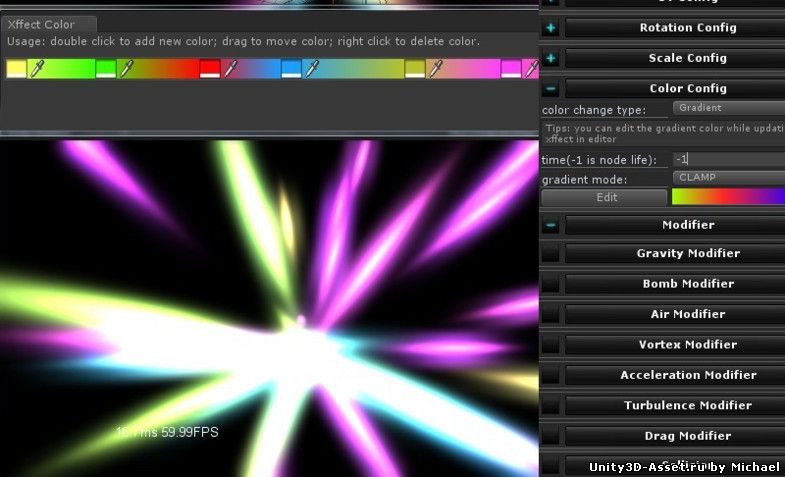This screenshot has height=477, width=785.
Task: Click the Edit gradient button
Action: [x=606, y=197]
